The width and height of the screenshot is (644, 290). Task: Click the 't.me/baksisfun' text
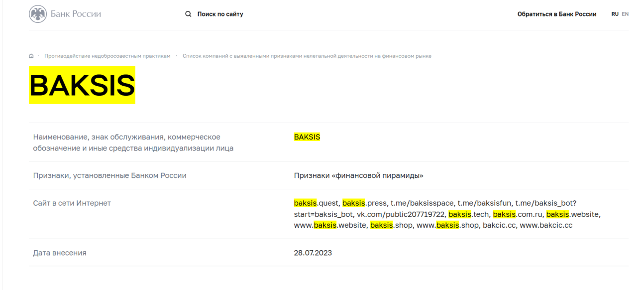(x=484, y=203)
